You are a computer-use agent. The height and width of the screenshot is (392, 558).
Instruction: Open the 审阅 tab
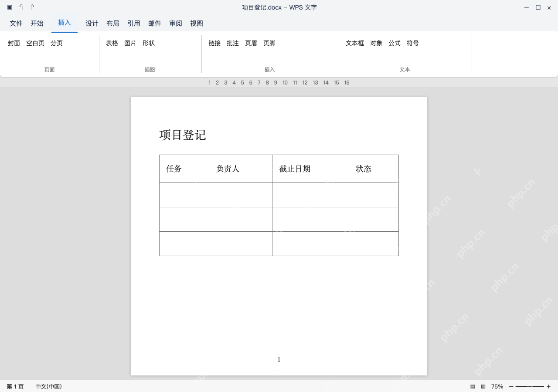pyautogui.click(x=176, y=24)
